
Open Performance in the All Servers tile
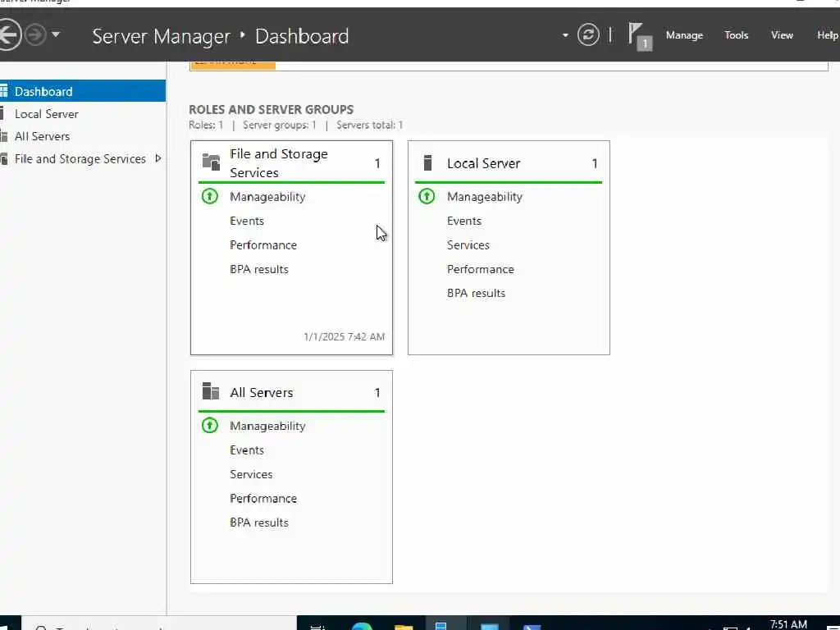(263, 498)
